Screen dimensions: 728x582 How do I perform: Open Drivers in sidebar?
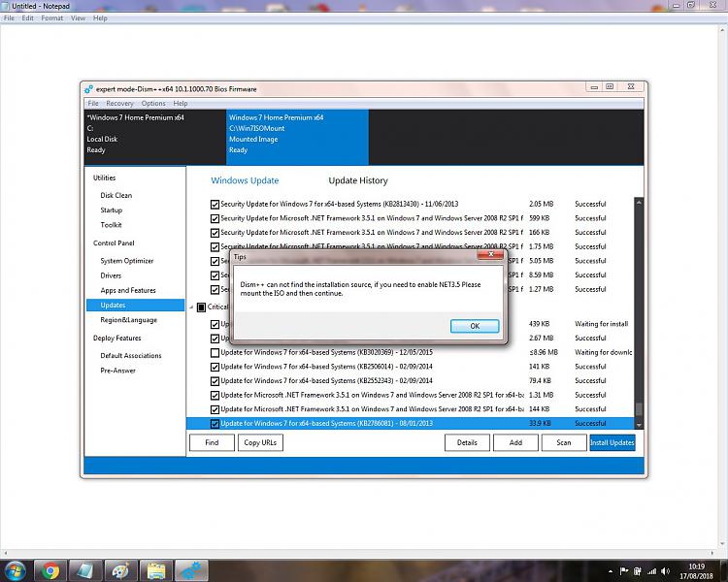coord(111,275)
